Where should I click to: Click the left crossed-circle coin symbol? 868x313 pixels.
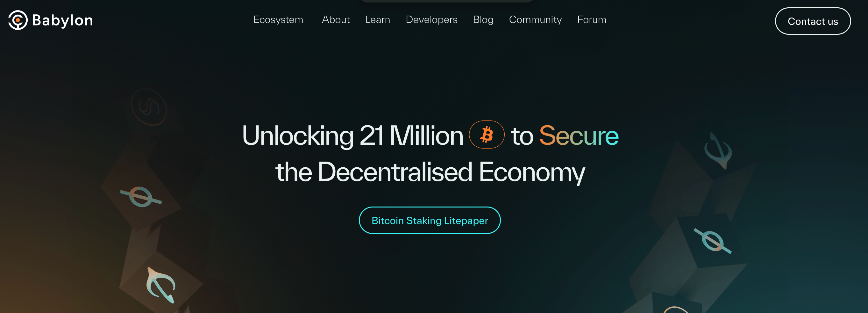coord(141,197)
